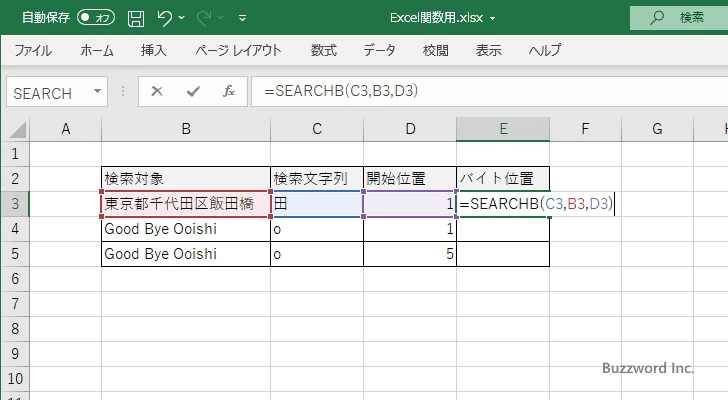Click cell C4 containing o
This screenshot has height=400, width=728.
[x=317, y=229]
